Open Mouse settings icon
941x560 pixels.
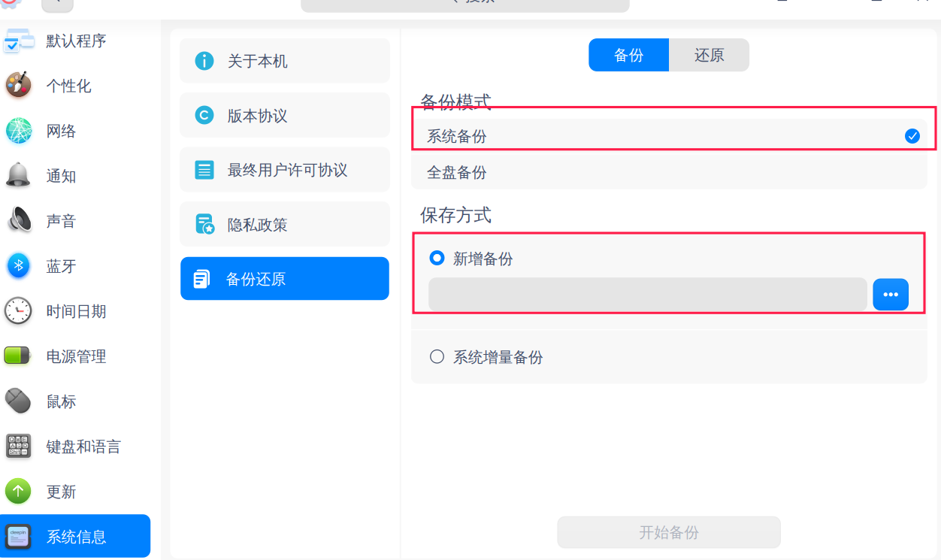coord(18,401)
